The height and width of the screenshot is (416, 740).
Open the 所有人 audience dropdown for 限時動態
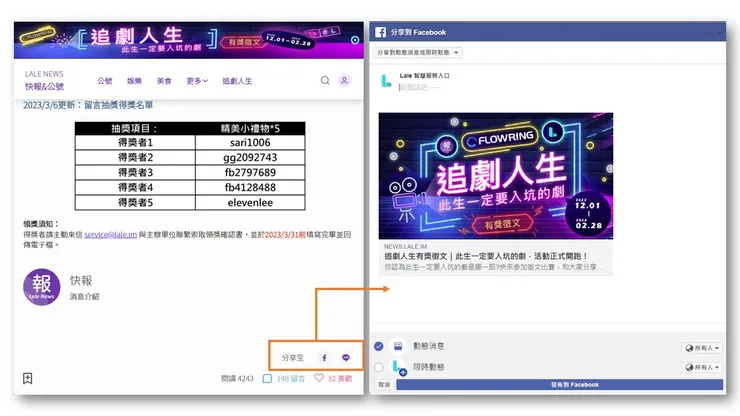pyautogui.click(x=702, y=367)
